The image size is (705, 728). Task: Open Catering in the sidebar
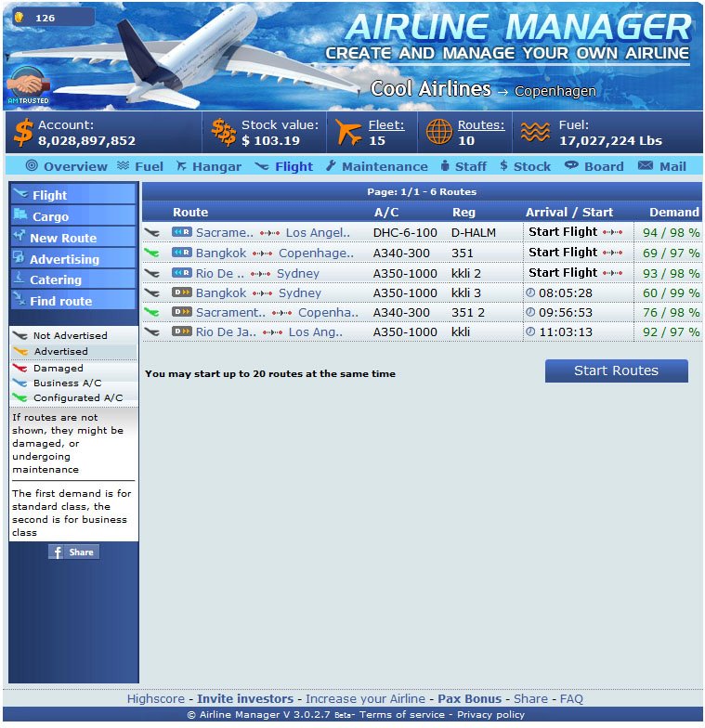72,279
